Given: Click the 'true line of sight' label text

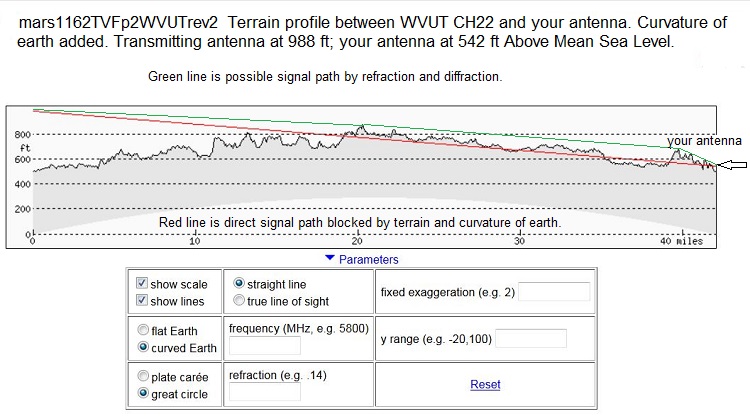Looking at the screenshot, I should click(x=288, y=302).
